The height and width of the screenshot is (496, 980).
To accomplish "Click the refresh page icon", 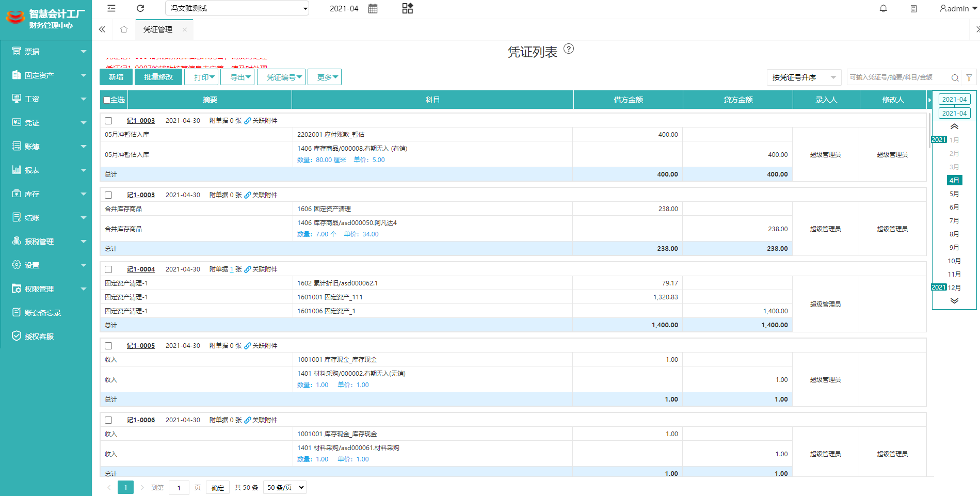I will (140, 8).
